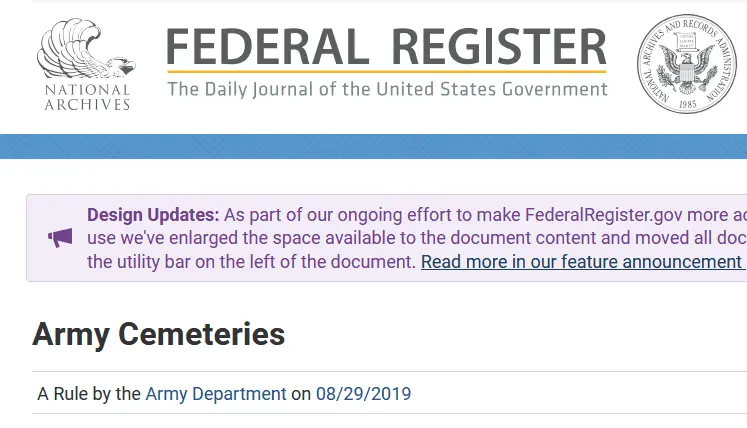Open "Read more in our feature announcement" link
Viewport: 747px width, 428px height.
tap(580, 262)
